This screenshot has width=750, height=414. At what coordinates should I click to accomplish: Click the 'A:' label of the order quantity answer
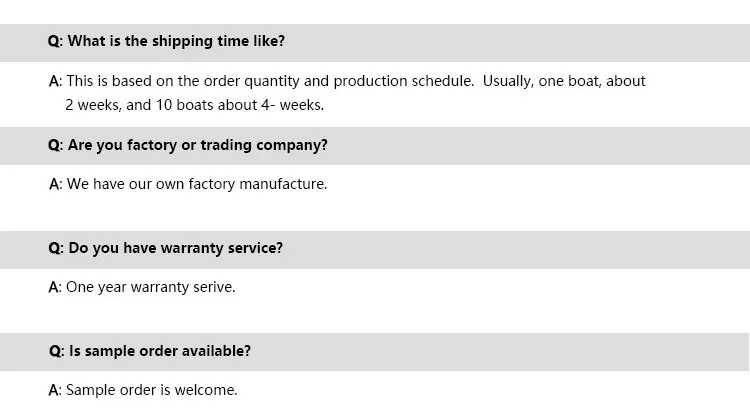(x=55, y=81)
